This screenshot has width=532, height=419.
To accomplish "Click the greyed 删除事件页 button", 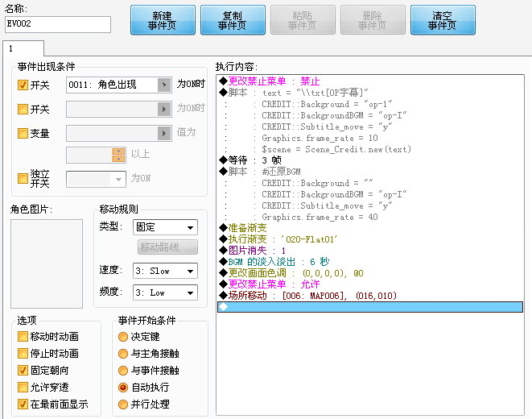I will pos(373,20).
